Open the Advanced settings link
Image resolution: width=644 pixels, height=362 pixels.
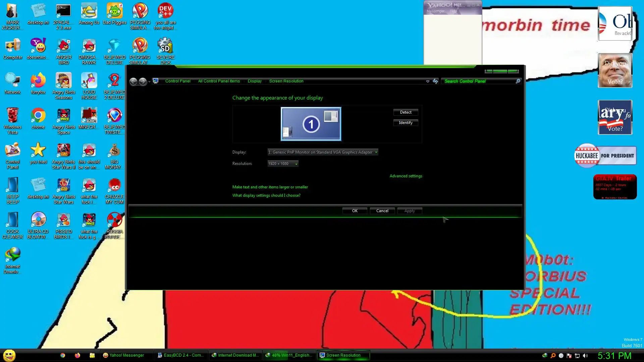tap(406, 176)
